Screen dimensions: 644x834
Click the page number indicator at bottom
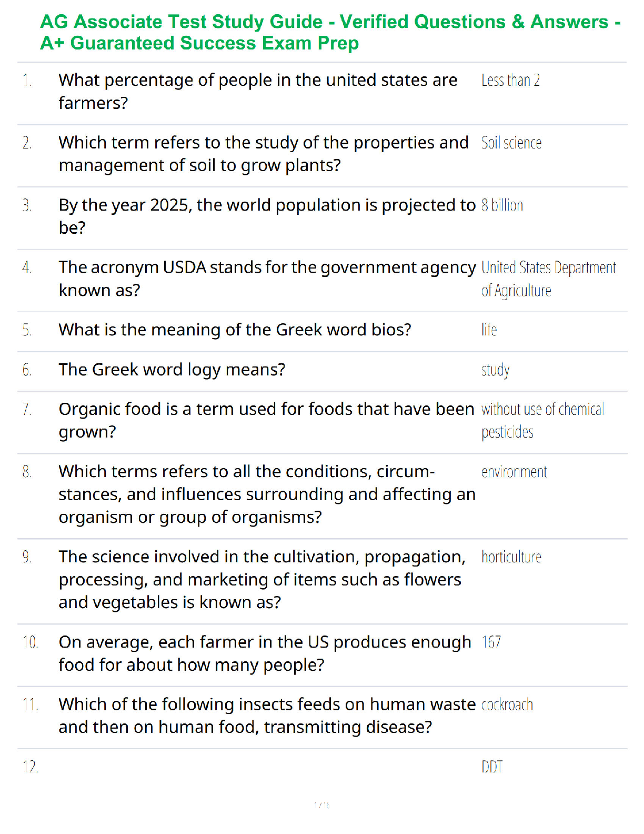click(x=322, y=805)
